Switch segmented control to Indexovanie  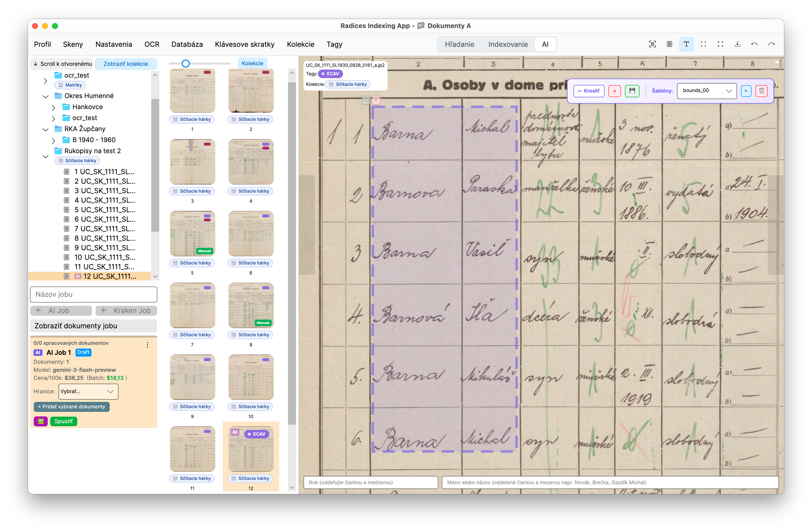(508, 44)
